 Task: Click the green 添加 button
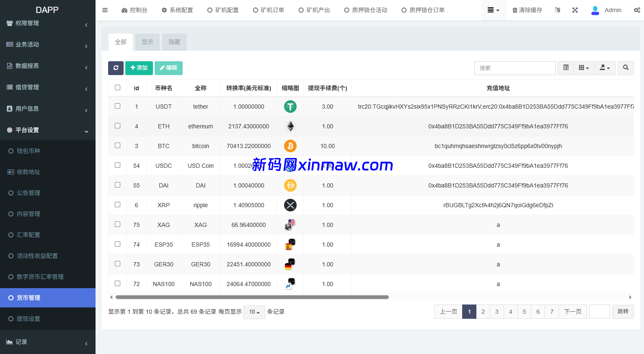(x=139, y=68)
